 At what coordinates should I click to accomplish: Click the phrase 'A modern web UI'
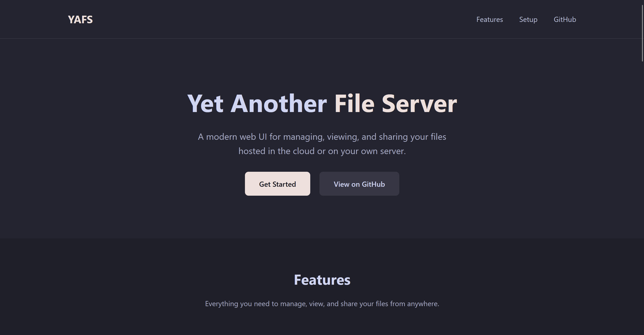pos(232,137)
